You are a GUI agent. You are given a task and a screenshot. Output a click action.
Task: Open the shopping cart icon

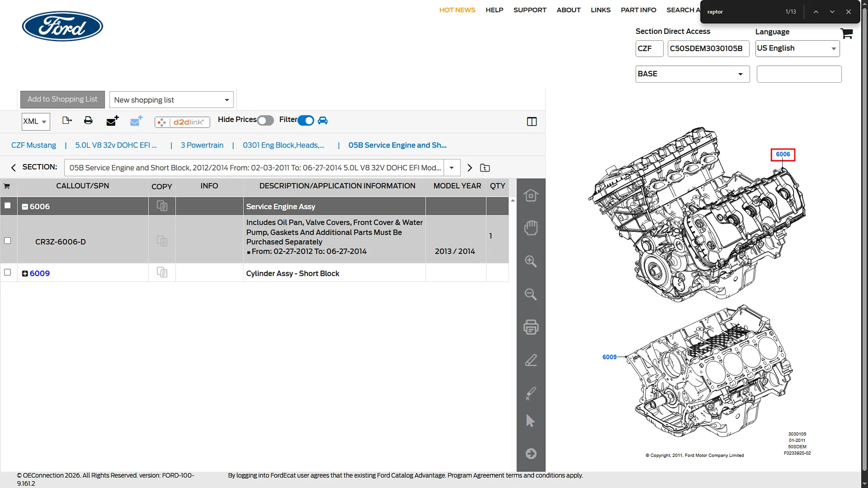tap(847, 33)
